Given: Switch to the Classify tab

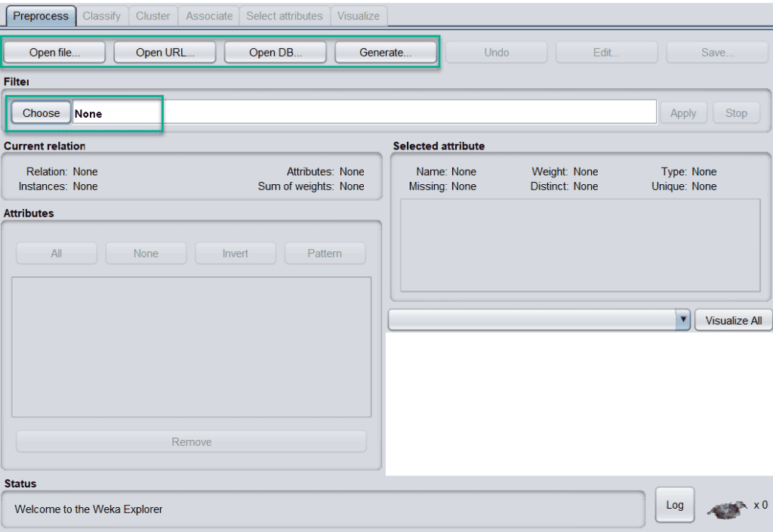Looking at the screenshot, I should tap(101, 15).
